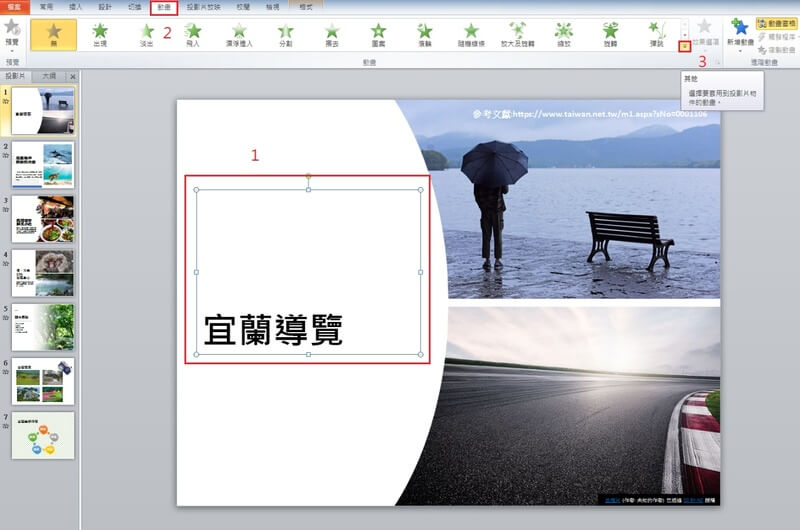800x530 pixels.
Task: Apply the 飛入 (Fly In) animation
Action: pyautogui.click(x=193, y=35)
